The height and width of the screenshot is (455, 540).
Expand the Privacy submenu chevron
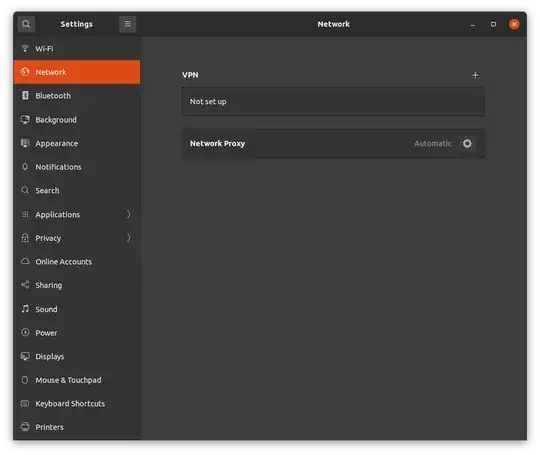[128, 238]
